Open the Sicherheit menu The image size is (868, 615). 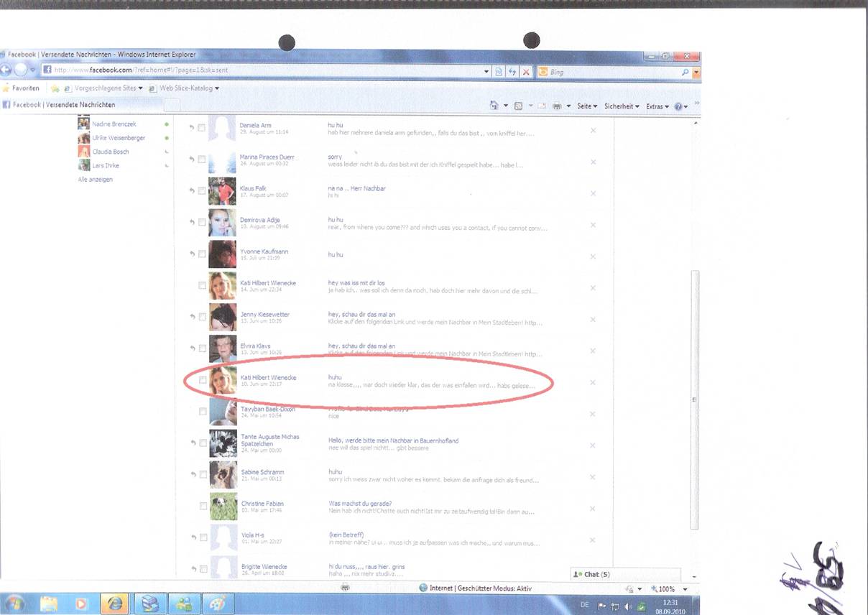point(622,106)
